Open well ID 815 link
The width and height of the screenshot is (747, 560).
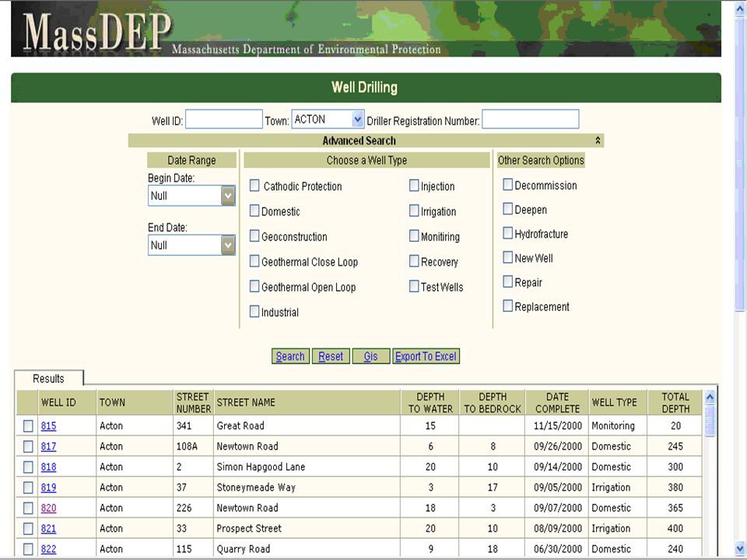tap(48, 425)
